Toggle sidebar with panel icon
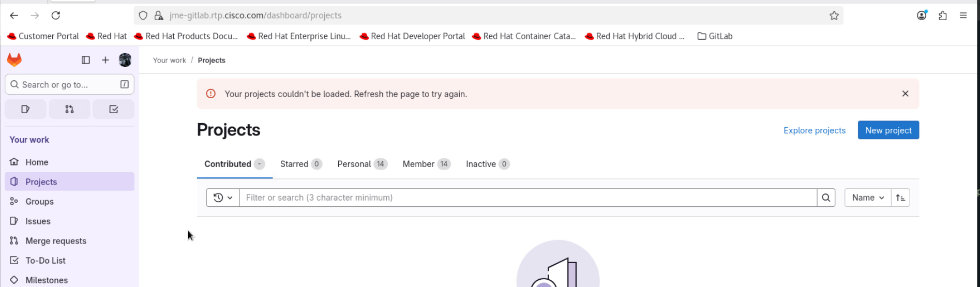The image size is (980, 287). pyautogui.click(x=86, y=60)
